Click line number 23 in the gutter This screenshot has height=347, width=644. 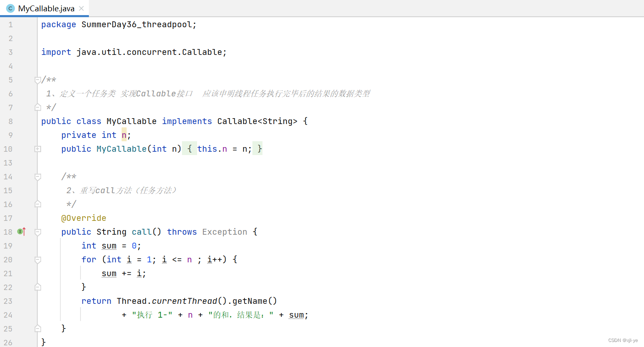point(8,301)
